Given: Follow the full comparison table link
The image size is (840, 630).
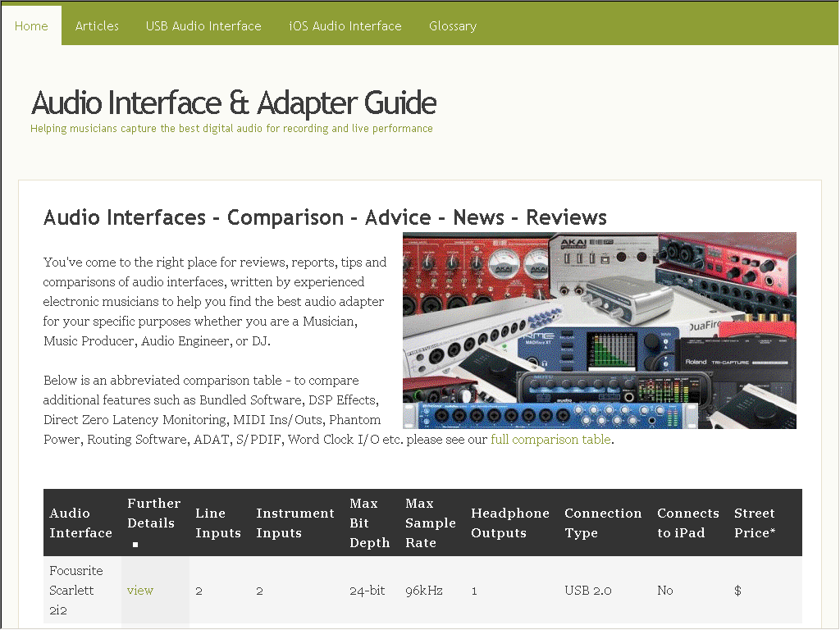Looking at the screenshot, I should [550, 440].
